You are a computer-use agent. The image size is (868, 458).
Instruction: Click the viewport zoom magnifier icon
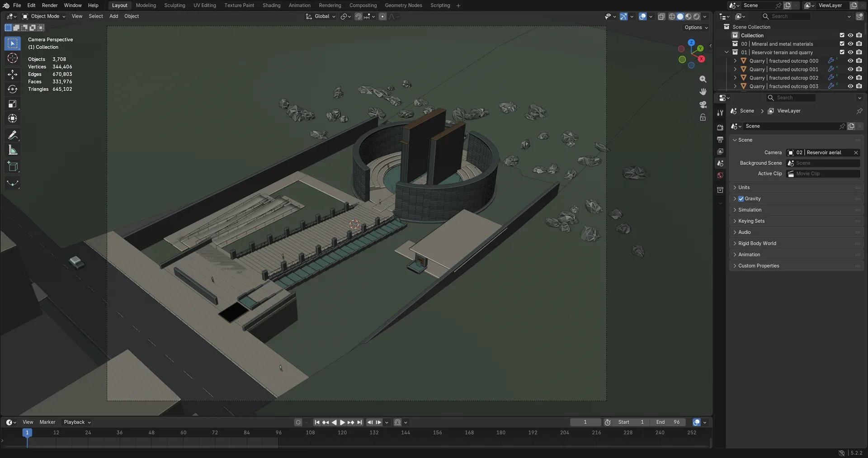point(703,79)
